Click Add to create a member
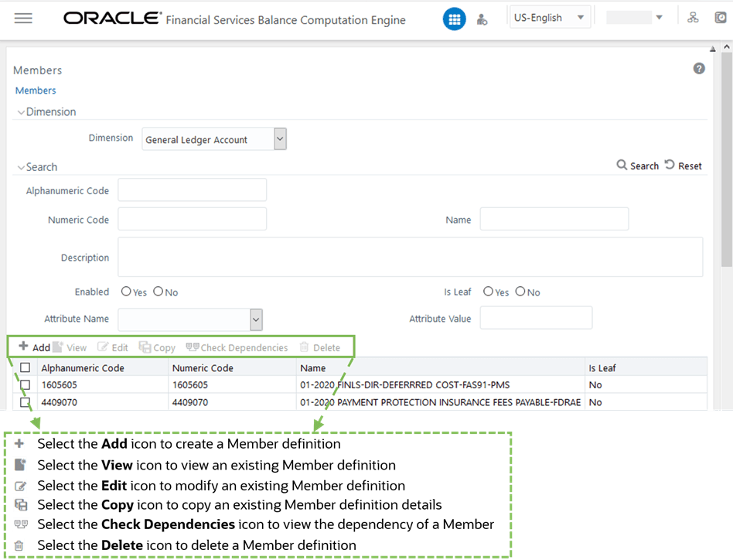This screenshot has height=560, width=733. tap(34, 347)
